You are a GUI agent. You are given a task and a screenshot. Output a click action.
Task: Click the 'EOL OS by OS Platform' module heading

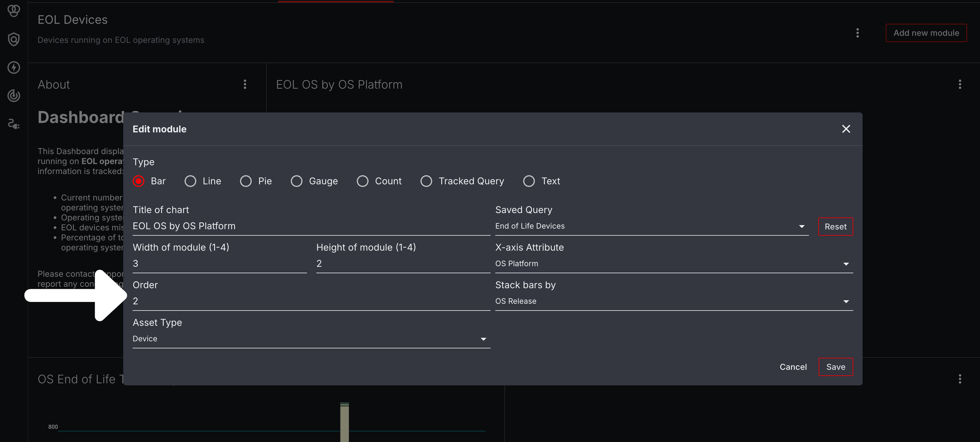(339, 85)
